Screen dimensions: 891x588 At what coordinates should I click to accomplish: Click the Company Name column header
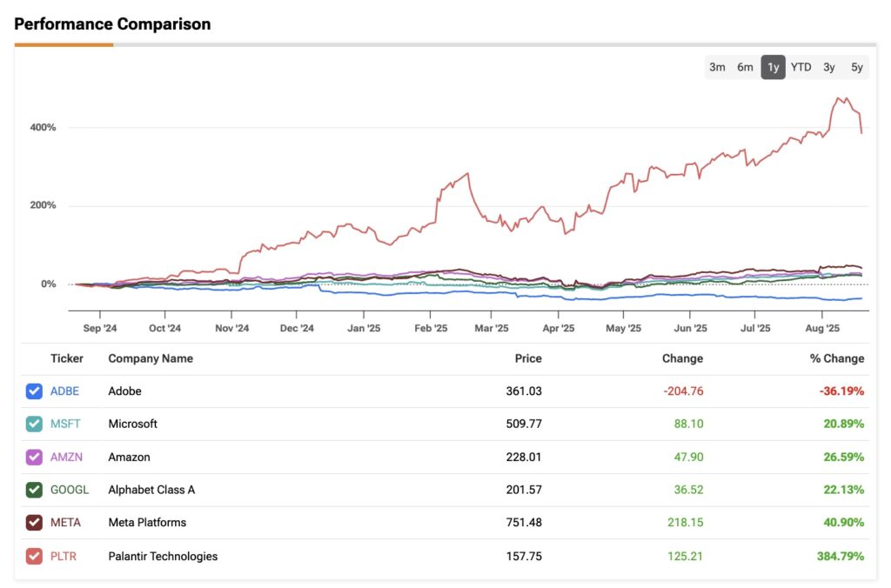point(151,358)
